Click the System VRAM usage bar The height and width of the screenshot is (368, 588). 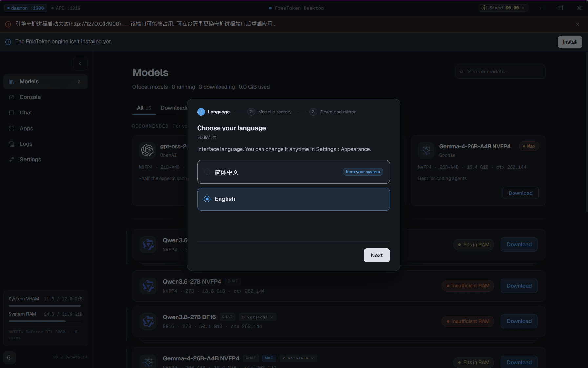45,306
